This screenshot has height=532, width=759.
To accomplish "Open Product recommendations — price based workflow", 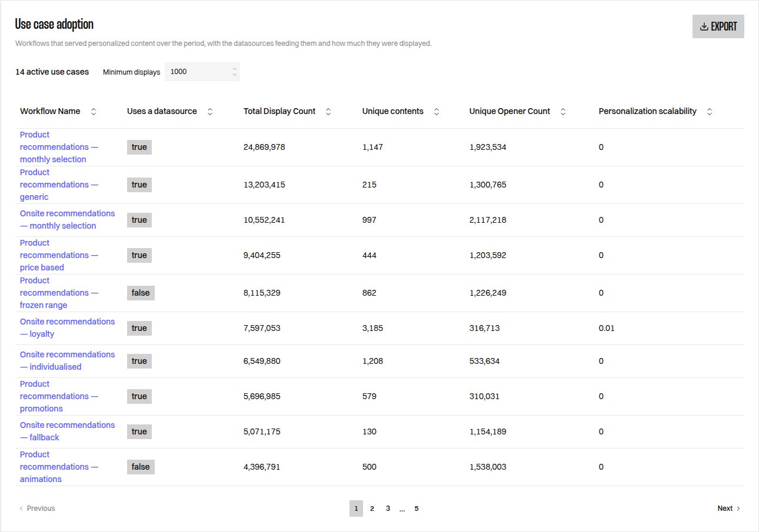I will tap(59, 255).
